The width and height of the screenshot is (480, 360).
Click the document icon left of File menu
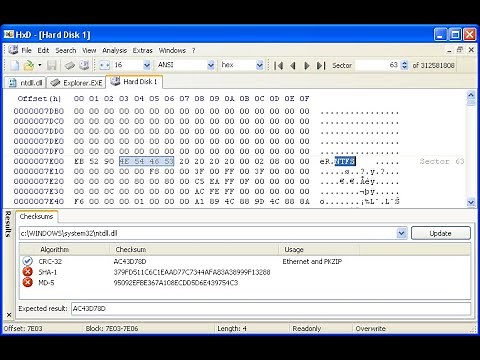13,50
